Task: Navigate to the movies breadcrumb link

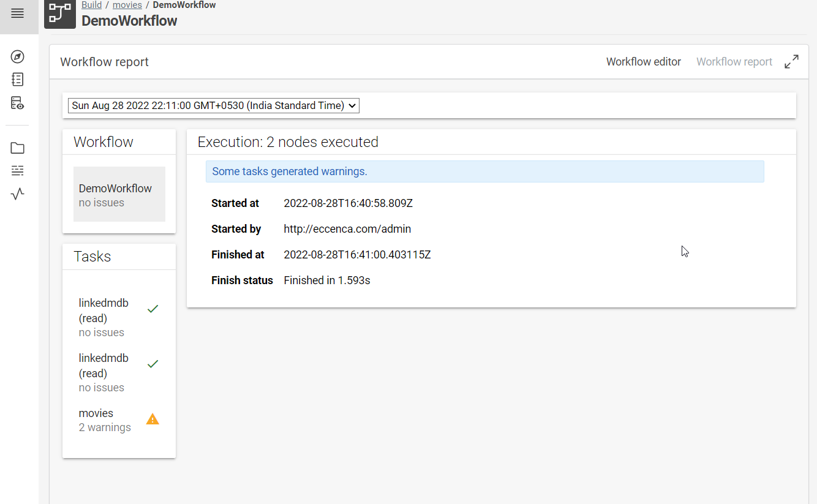Action: (x=127, y=4)
